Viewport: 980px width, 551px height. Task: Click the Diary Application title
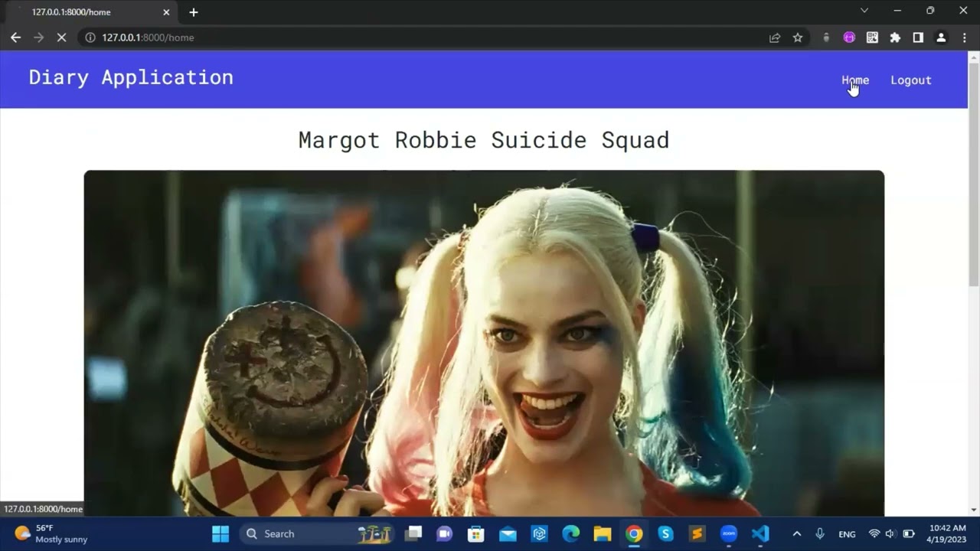pos(131,77)
